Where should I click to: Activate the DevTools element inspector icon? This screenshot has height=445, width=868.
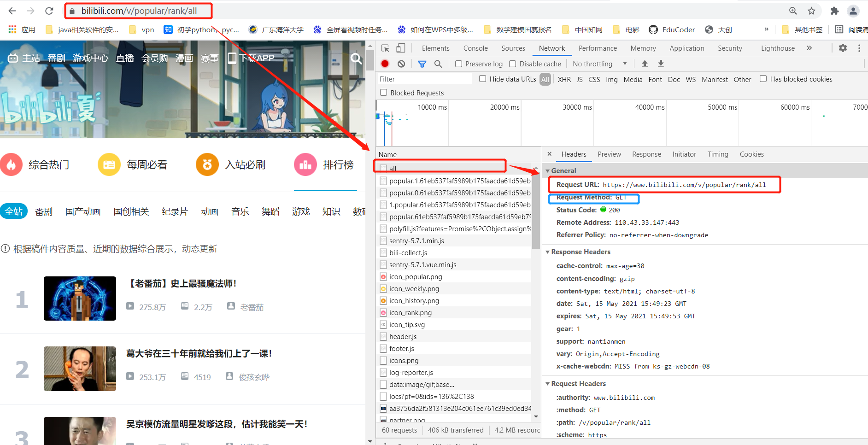coord(386,48)
